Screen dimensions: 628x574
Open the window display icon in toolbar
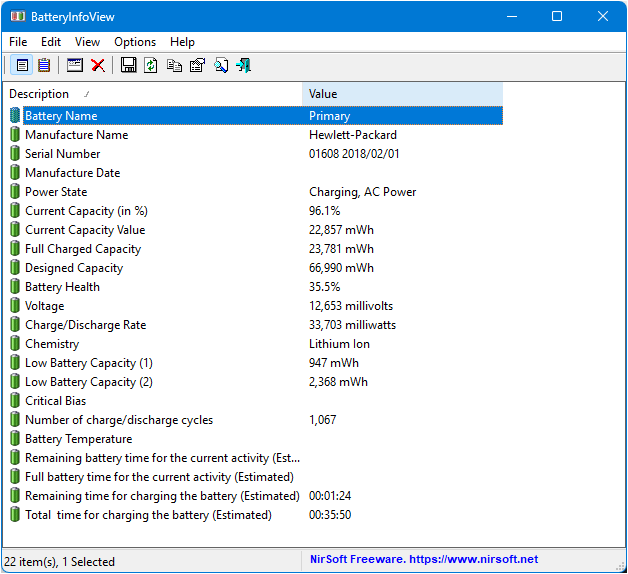coord(75,65)
